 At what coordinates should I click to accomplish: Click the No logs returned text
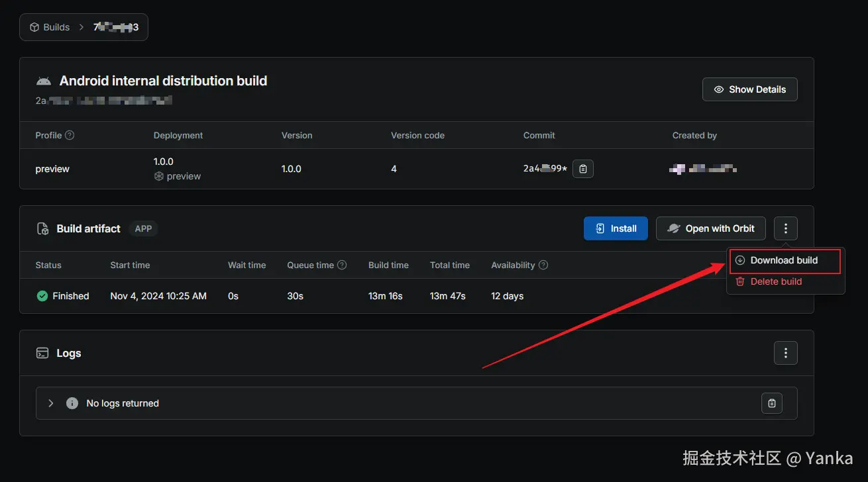123,403
